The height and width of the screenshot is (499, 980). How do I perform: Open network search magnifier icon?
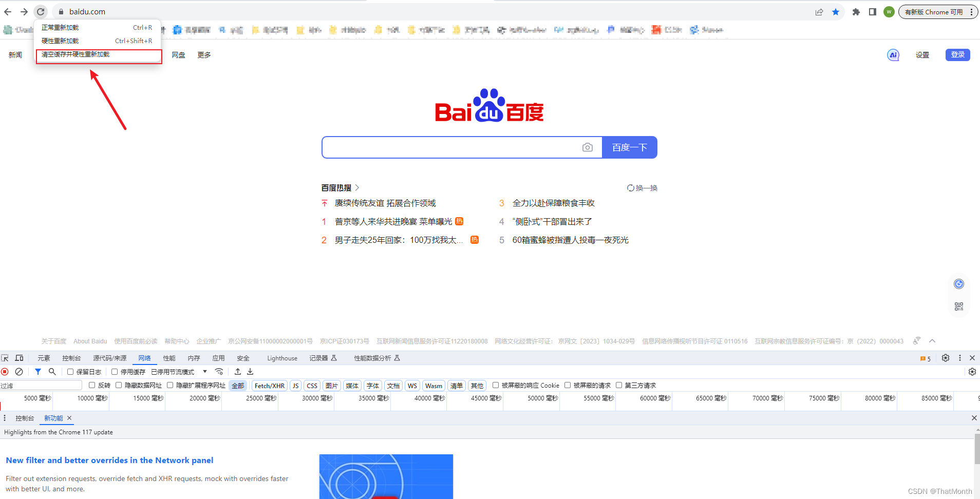(x=52, y=372)
